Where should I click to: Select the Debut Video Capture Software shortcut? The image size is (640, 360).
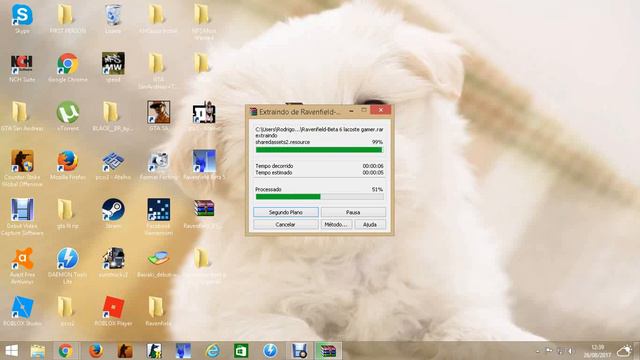(x=22, y=217)
